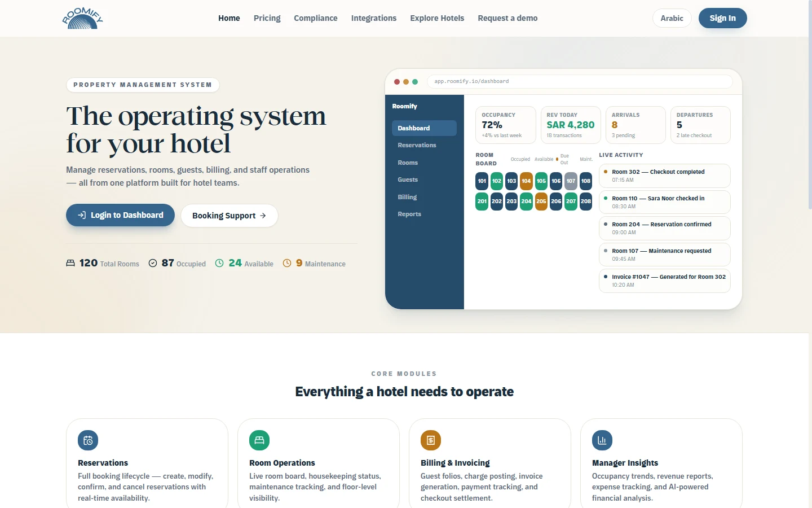Click the Reservations module calendar icon

point(88,440)
